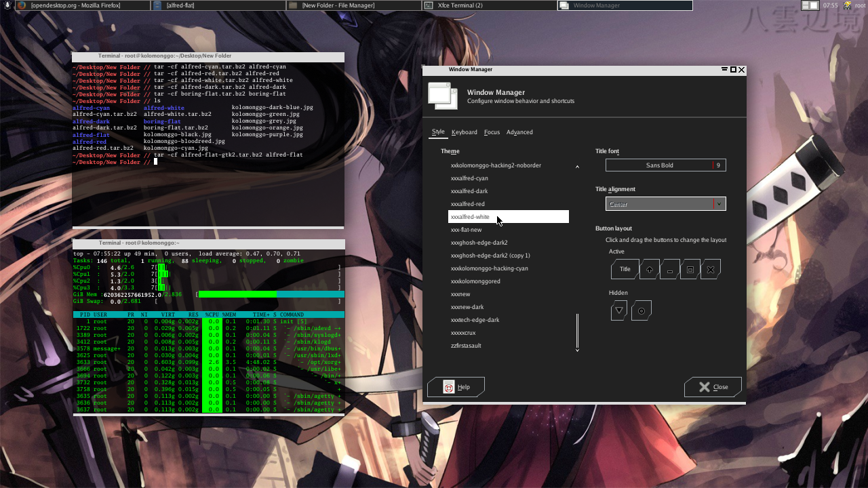Click the hidden Menu triangle layout button
This screenshot has width=868, height=488.
tap(618, 311)
